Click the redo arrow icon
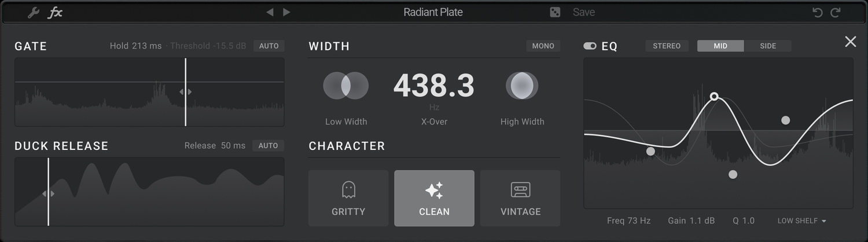The width and height of the screenshot is (868, 242). tap(835, 12)
